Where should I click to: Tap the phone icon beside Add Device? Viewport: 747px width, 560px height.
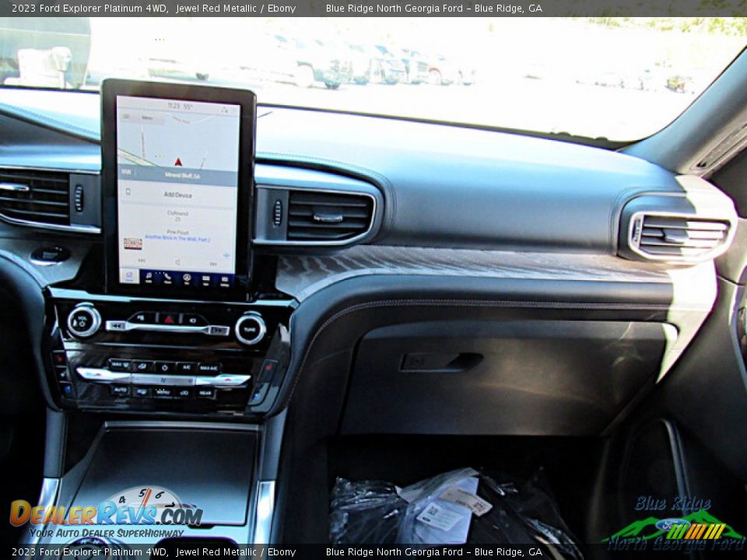click(x=128, y=191)
